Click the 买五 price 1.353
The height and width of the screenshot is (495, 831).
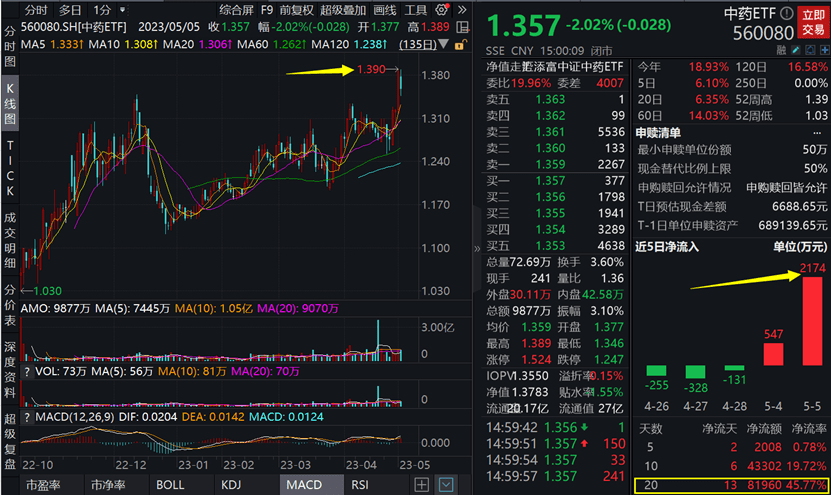pyautogui.click(x=550, y=246)
